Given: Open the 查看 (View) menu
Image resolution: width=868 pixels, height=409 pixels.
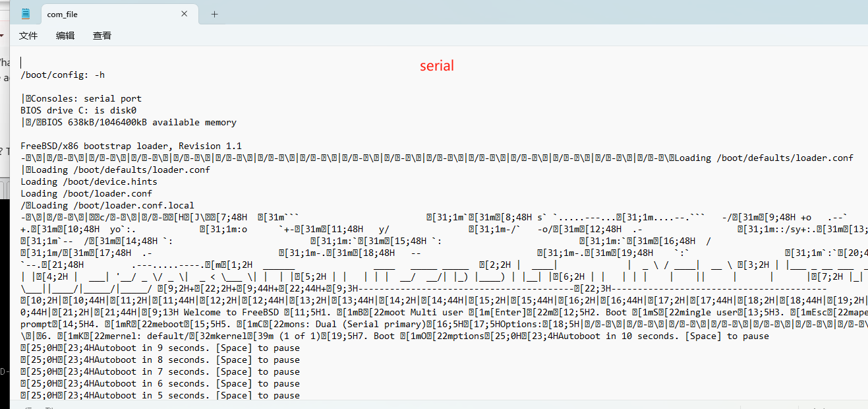Looking at the screenshot, I should 102,36.
